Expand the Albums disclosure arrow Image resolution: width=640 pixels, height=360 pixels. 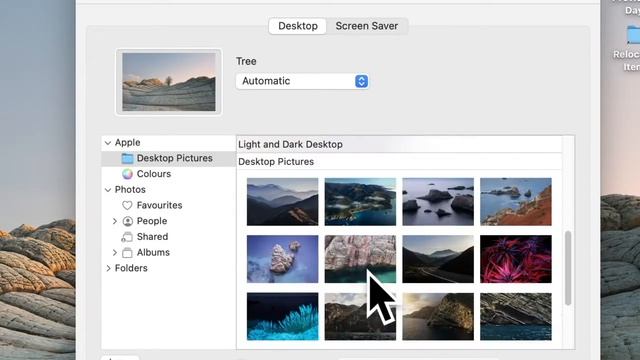pos(115,253)
